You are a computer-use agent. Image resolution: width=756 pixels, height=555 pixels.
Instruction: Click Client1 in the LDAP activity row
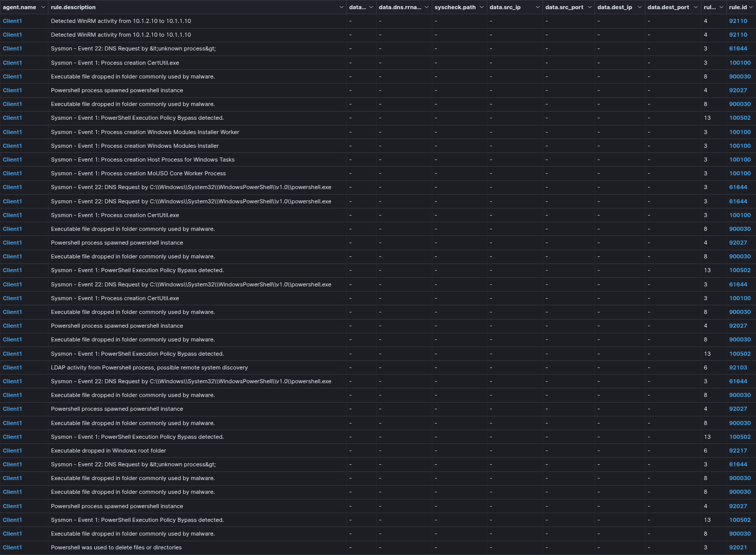(x=12, y=367)
